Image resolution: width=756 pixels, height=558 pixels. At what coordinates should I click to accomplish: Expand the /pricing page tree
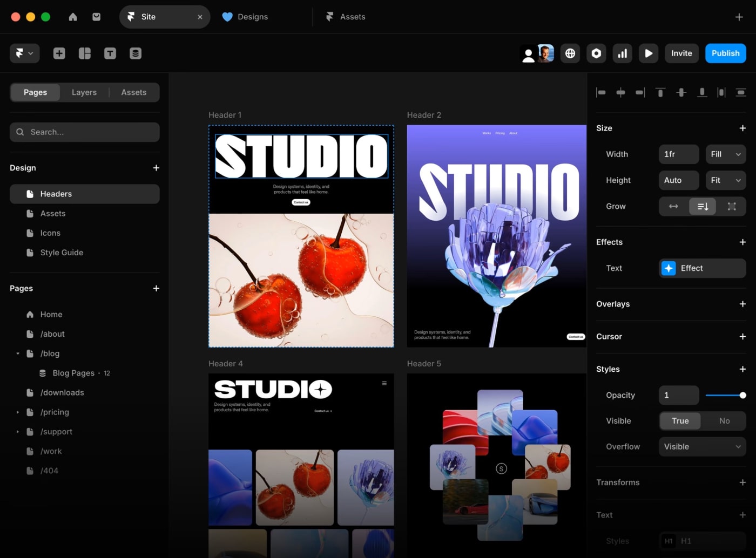[18, 412]
